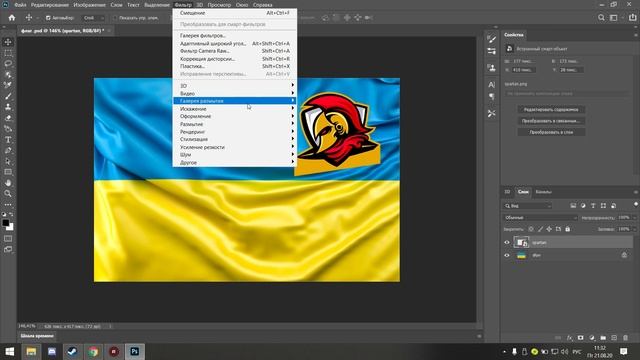Select the Zoom tool
The height and width of the screenshot is (360, 640).
8,193
